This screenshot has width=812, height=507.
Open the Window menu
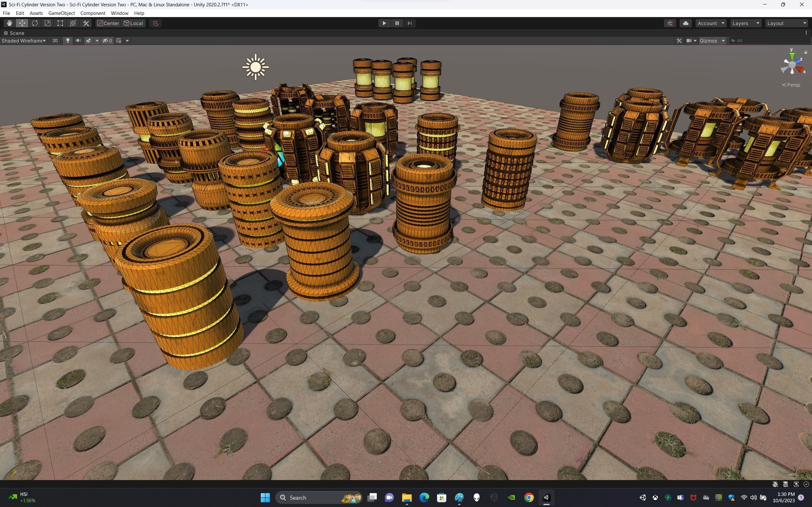click(120, 13)
